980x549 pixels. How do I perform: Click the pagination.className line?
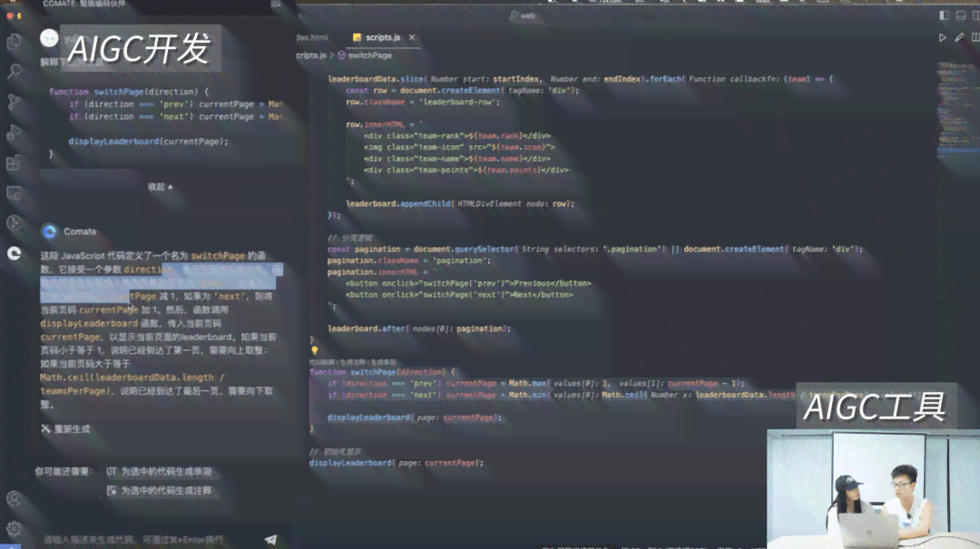point(409,260)
